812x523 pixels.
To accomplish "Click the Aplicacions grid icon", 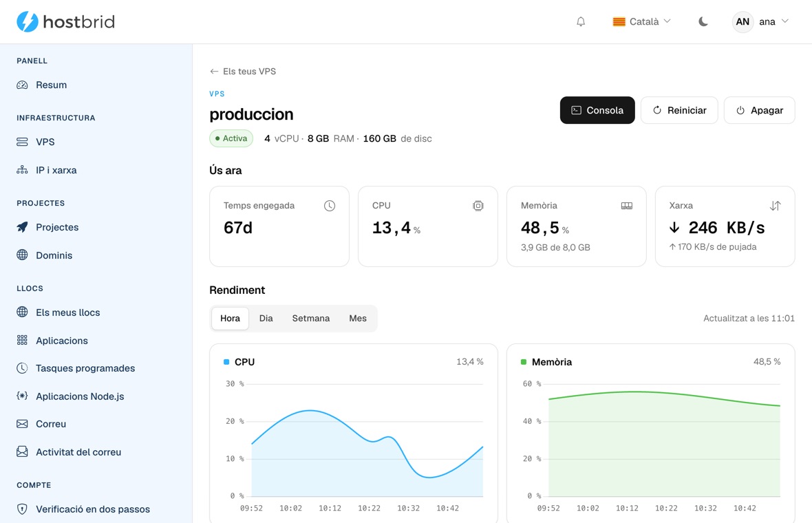I will pyautogui.click(x=22, y=340).
